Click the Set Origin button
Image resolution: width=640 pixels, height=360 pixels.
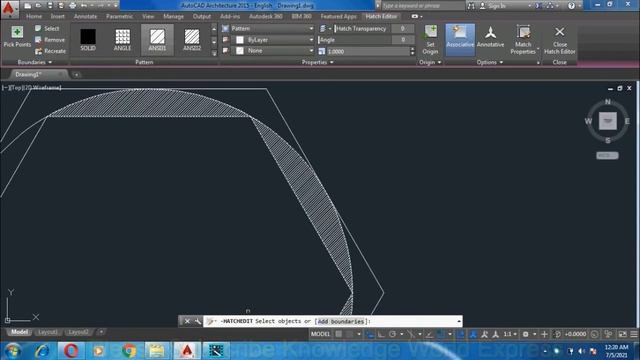click(x=430, y=40)
